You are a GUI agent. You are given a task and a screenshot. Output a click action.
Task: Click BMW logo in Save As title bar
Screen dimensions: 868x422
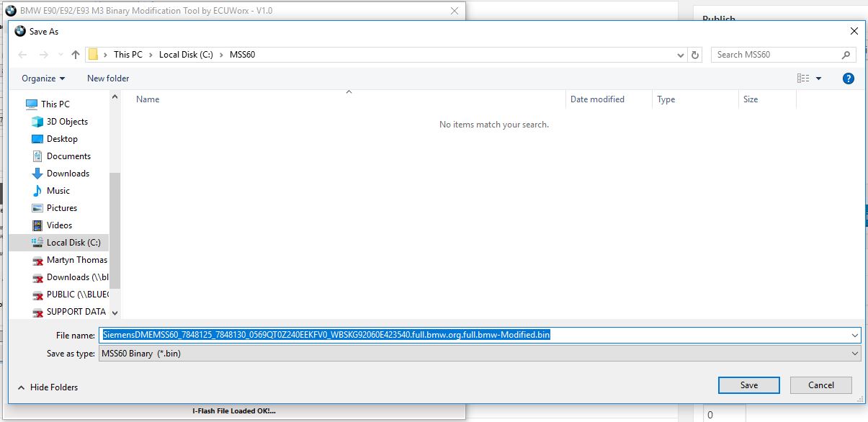pyautogui.click(x=20, y=32)
